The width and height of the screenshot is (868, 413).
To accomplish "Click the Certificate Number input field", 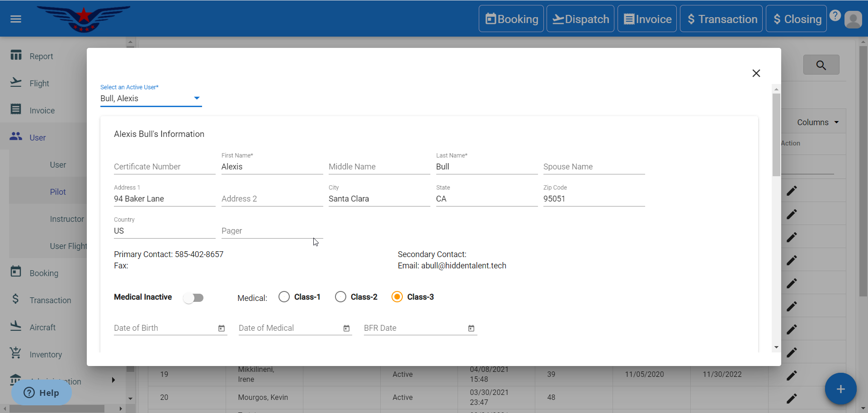I will coord(164,167).
